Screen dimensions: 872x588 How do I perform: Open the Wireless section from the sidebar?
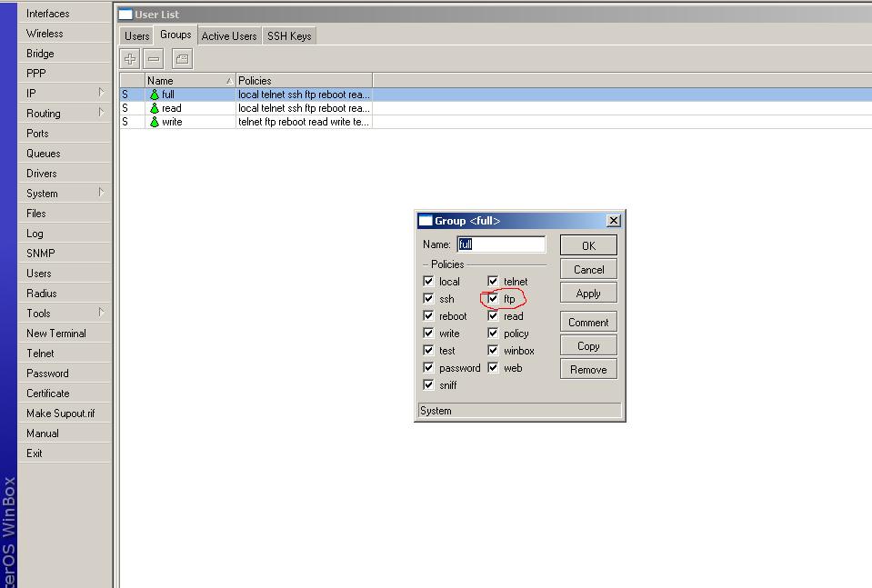(x=45, y=33)
